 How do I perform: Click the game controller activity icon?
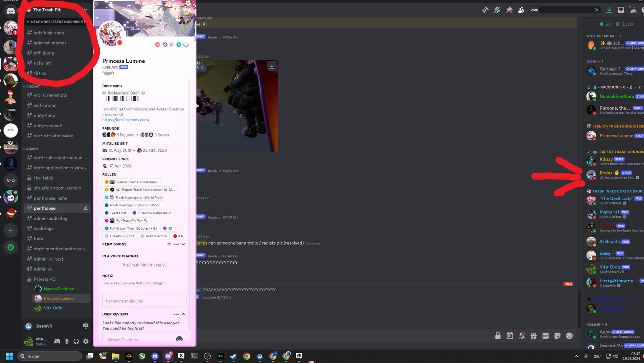click(x=57, y=341)
